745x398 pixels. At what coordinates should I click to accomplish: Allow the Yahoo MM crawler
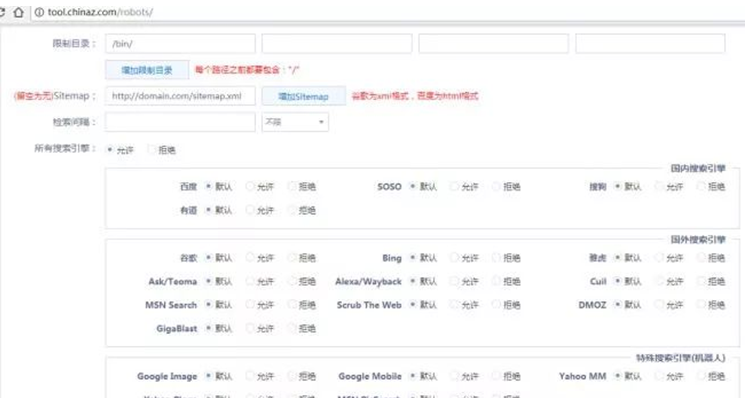pyautogui.click(x=659, y=376)
